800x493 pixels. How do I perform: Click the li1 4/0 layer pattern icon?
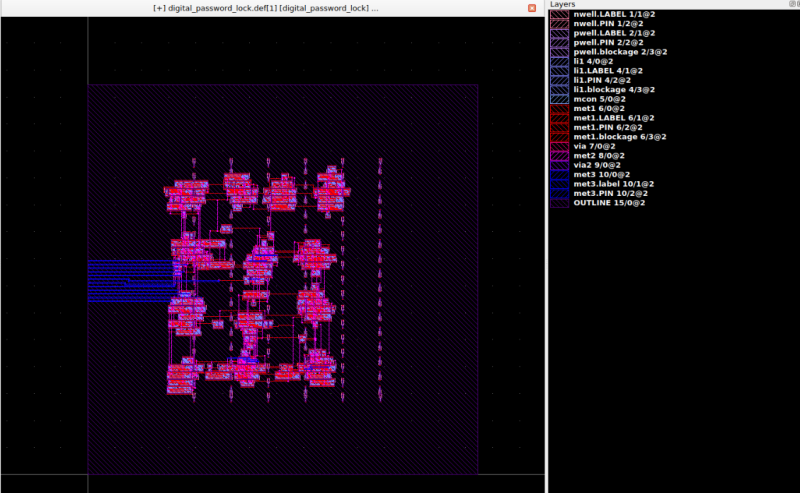tap(559, 61)
